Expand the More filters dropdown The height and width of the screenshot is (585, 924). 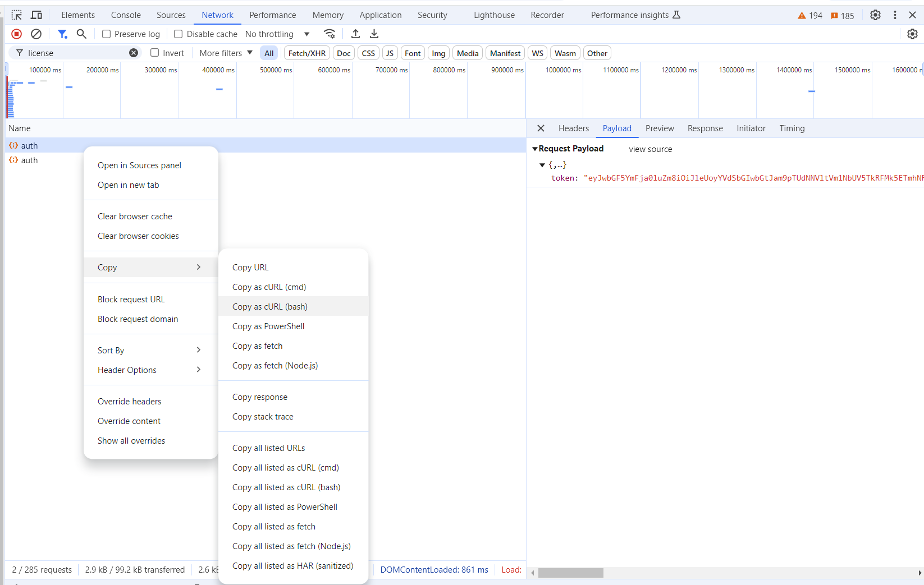click(x=226, y=53)
